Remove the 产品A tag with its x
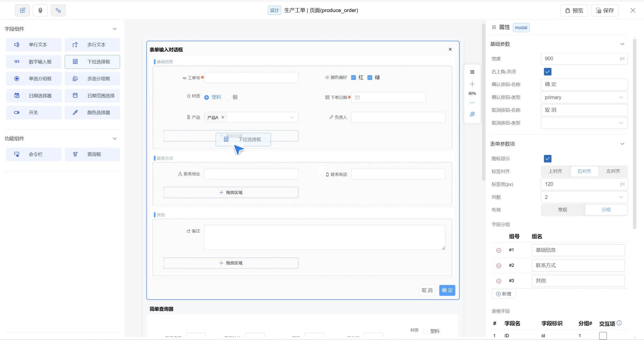This screenshot has height=340, width=644. 223,117
